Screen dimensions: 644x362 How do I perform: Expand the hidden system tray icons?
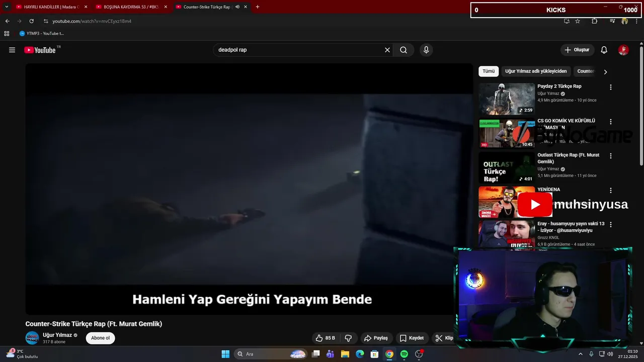[x=580, y=354]
